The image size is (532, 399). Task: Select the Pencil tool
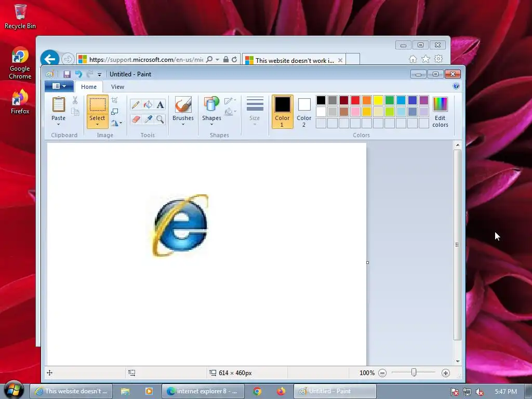tap(136, 104)
